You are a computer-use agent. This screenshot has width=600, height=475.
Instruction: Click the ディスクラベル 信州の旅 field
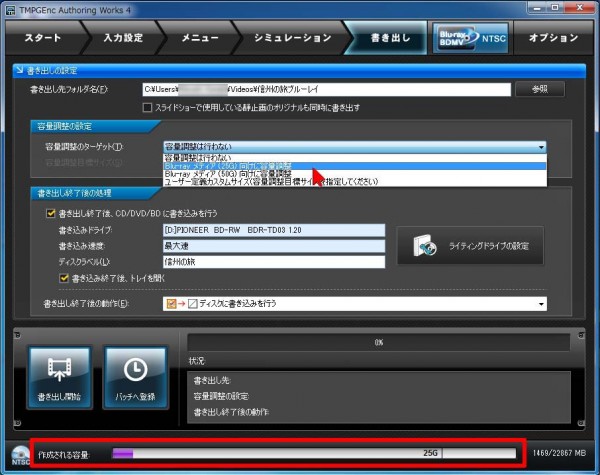click(x=274, y=262)
